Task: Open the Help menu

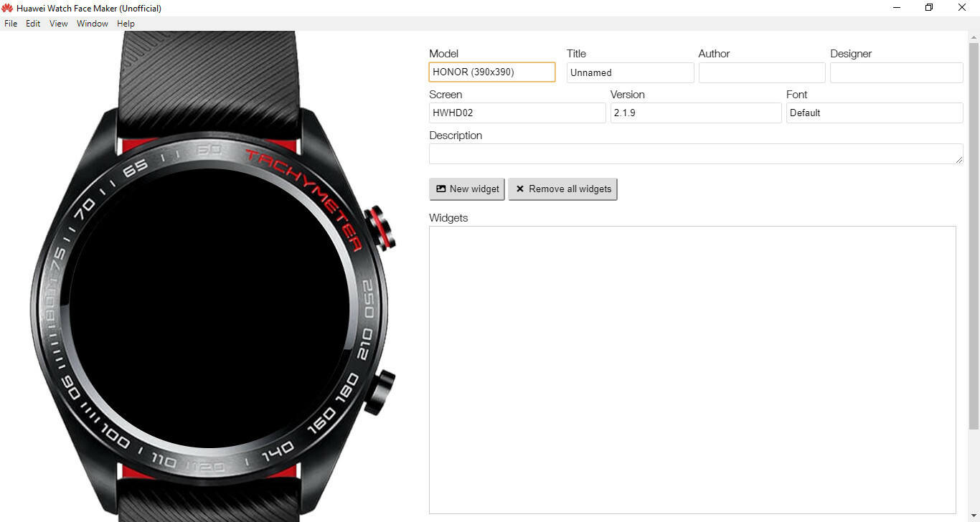Action: click(x=126, y=24)
